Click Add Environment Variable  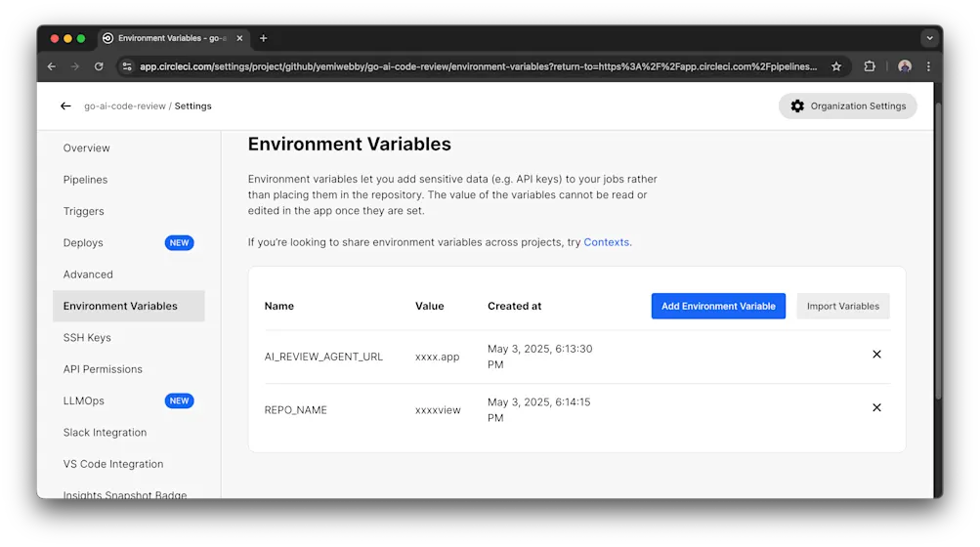click(718, 307)
